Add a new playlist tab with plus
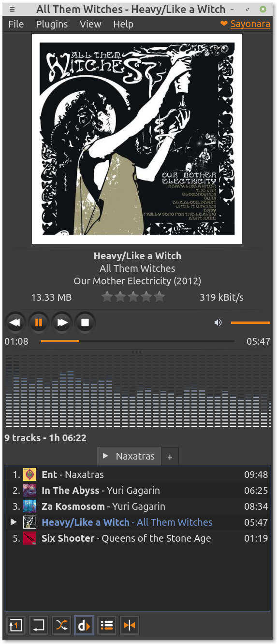The image size is (277, 644). (170, 457)
